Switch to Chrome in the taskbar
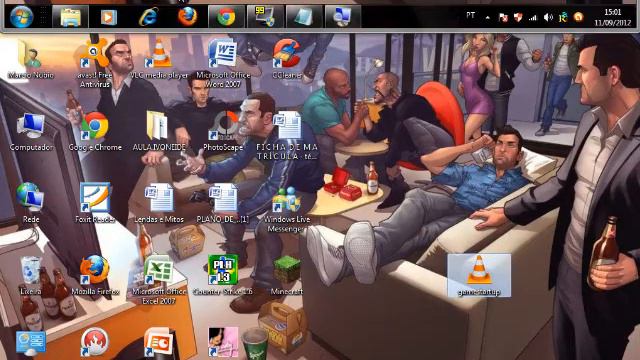 click(x=226, y=17)
